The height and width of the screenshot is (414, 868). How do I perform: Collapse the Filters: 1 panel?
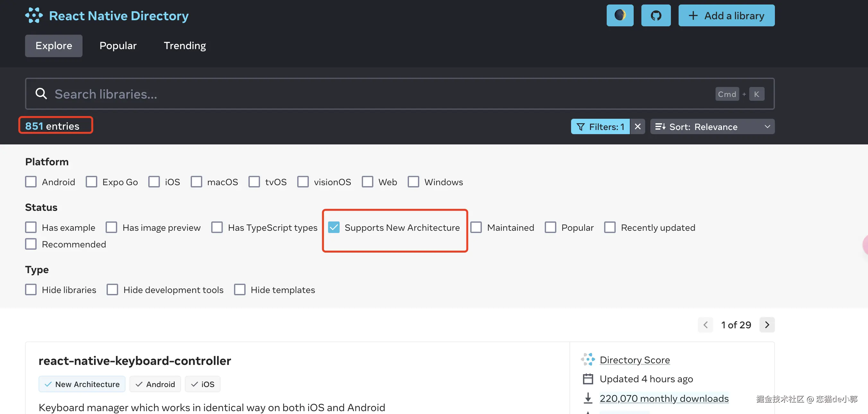click(x=600, y=127)
